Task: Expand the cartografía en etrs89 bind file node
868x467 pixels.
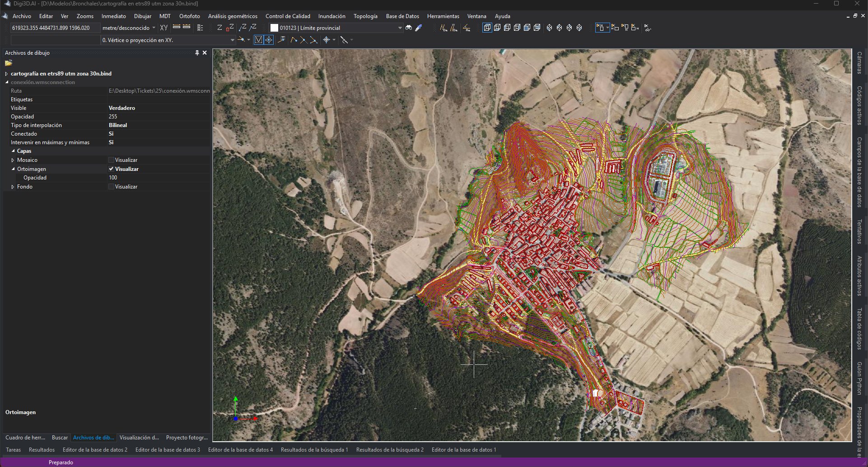Action: [x=6, y=74]
